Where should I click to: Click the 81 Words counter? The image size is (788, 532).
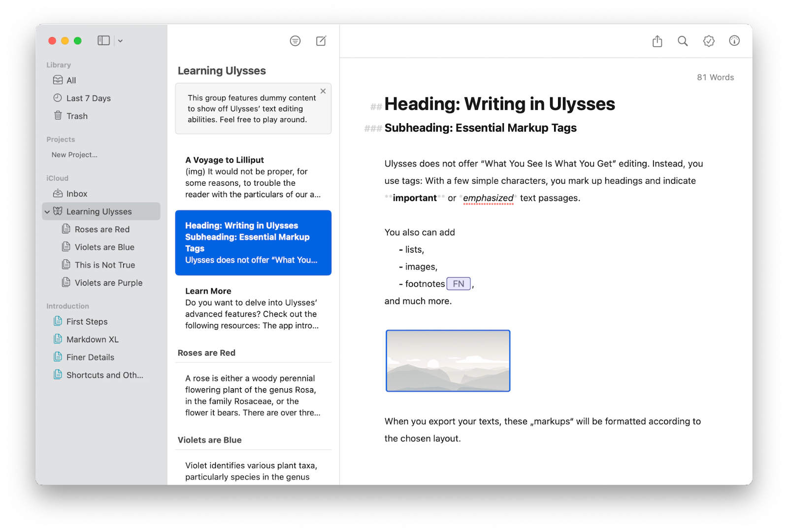[x=715, y=77]
